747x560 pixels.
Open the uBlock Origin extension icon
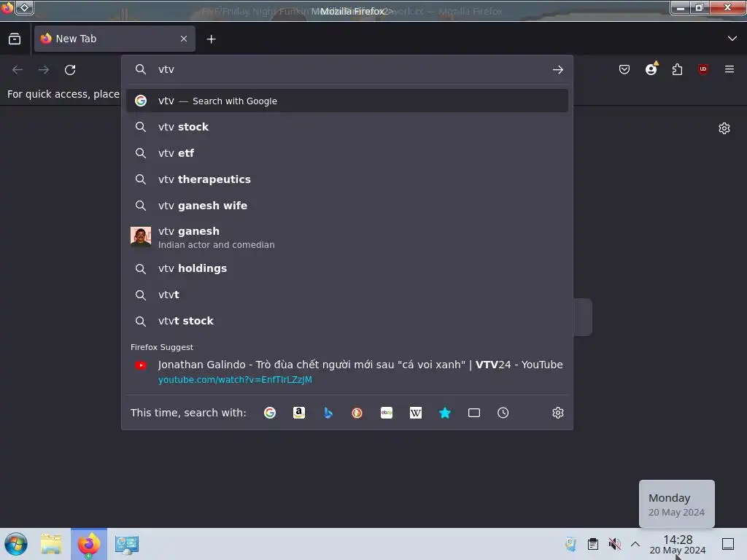point(703,69)
